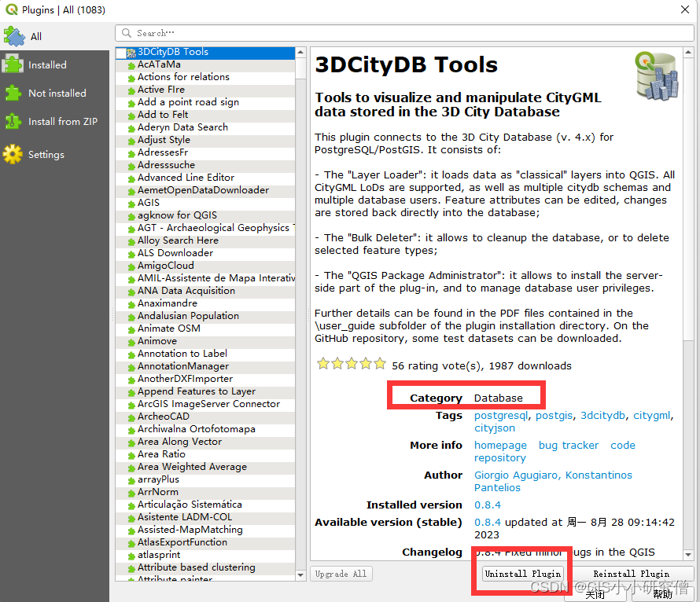Click the Reinstall Plugin button
This screenshot has width=700, height=602.
631,574
